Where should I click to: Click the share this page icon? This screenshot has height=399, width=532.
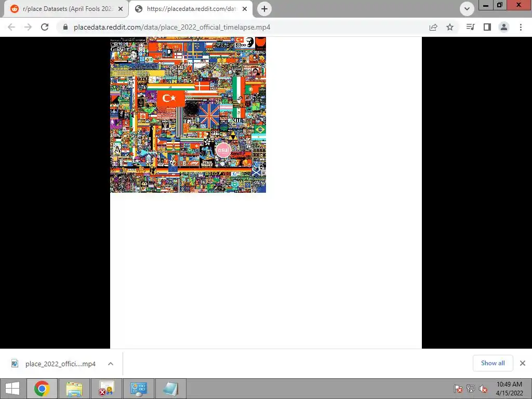coord(433,27)
